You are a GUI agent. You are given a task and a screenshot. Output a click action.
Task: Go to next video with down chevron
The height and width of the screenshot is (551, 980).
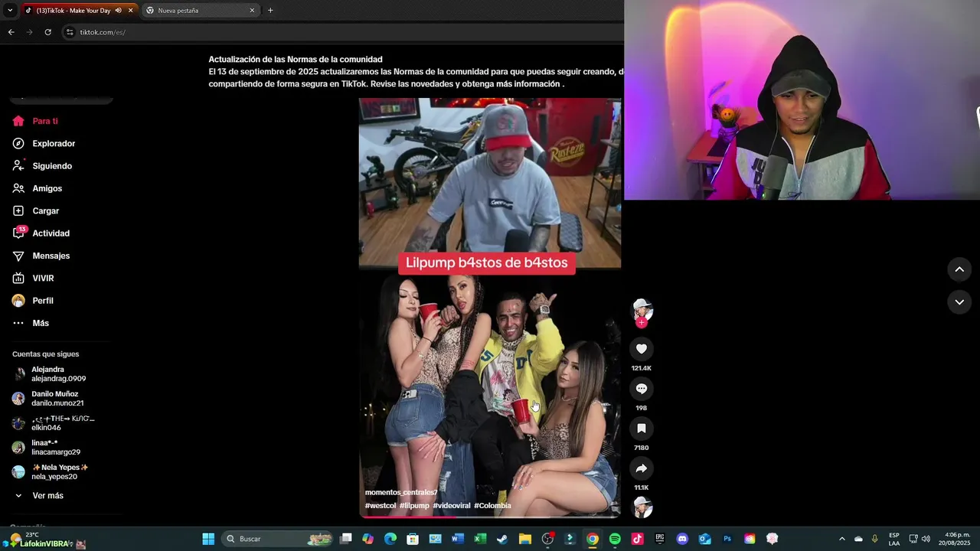pos(959,302)
